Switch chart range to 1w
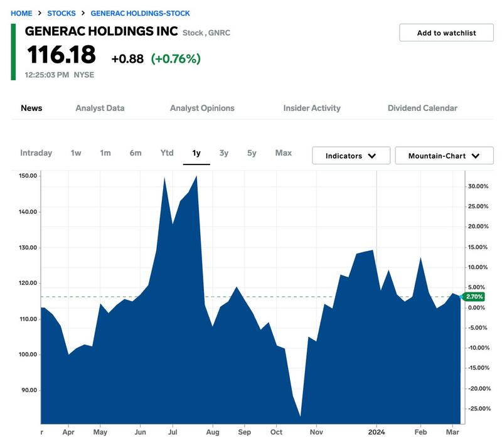This screenshot has width=502, height=448. (x=76, y=153)
